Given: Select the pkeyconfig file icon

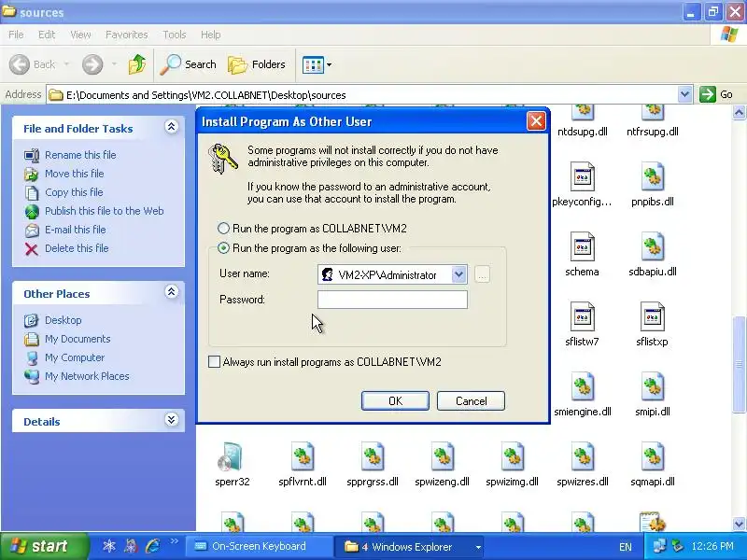Looking at the screenshot, I should [582, 177].
